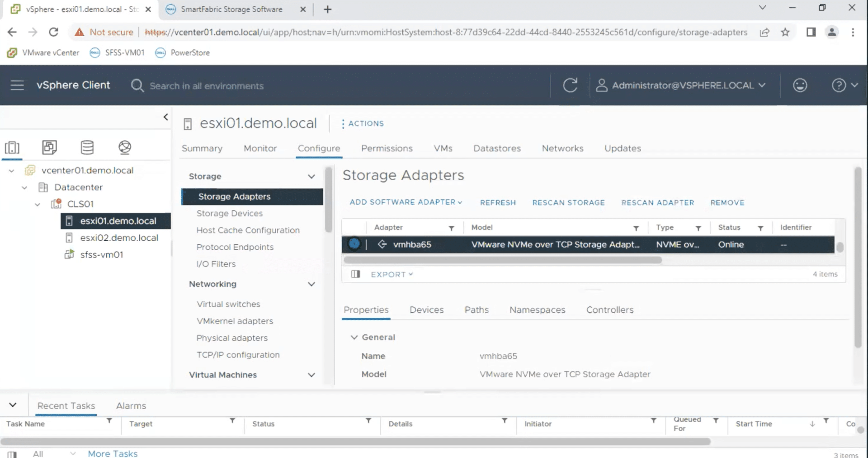This screenshot has width=868, height=458.
Task: Open TCP/IP configuration
Action: pyautogui.click(x=238, y=354)
